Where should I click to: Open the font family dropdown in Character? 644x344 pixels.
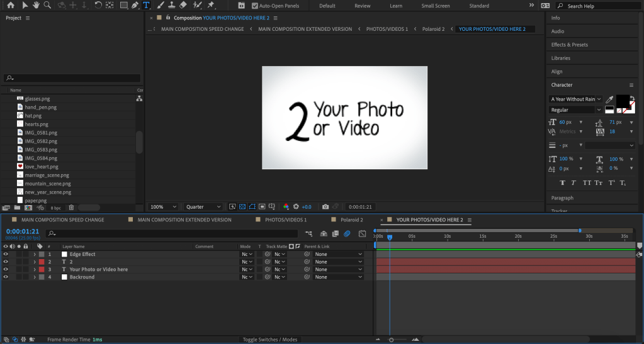click(575, 99)
